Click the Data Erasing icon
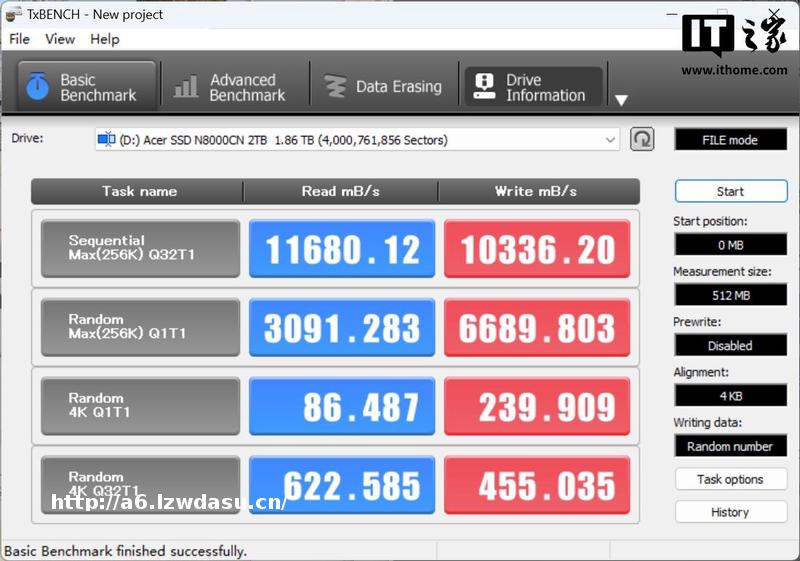The height and width of the screenshot is (561, 800). (335, 86)
